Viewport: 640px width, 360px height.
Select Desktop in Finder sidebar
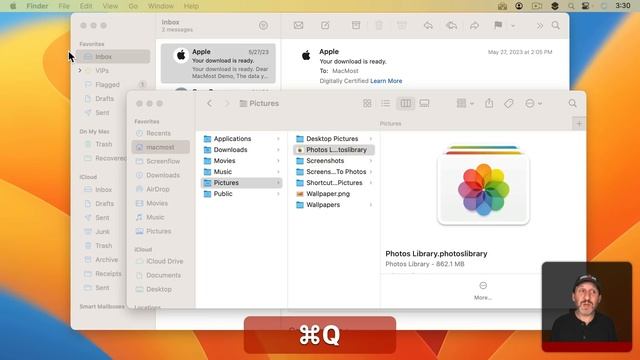coord(160,289)
